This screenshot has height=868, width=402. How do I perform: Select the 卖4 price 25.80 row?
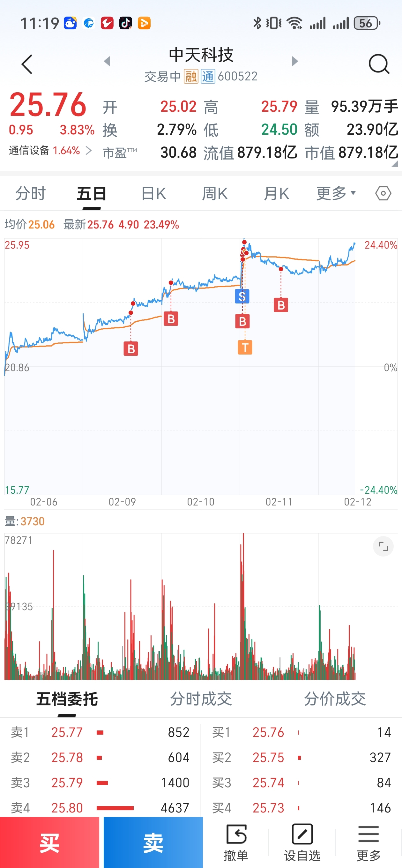pyautogui.click(x=100, y=808)
